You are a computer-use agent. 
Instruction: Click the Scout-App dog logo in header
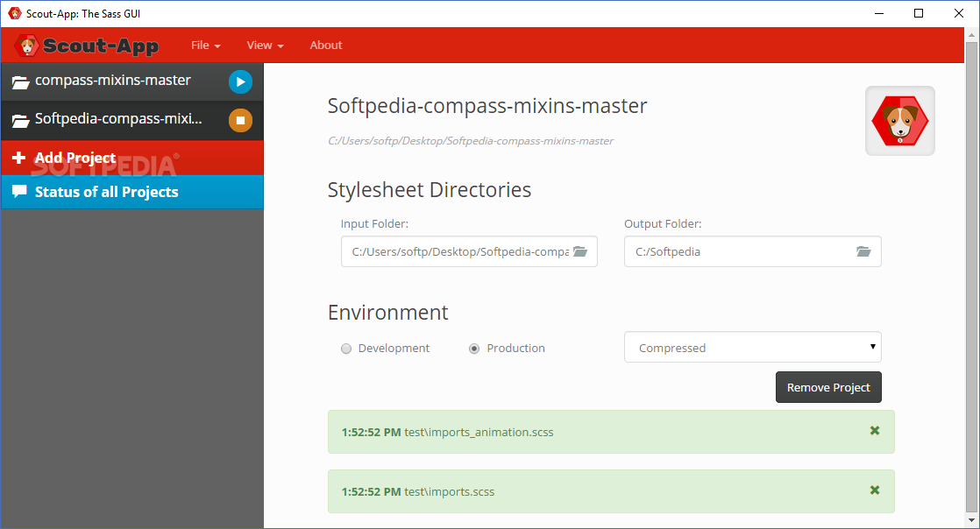click(x=27, y=45)
